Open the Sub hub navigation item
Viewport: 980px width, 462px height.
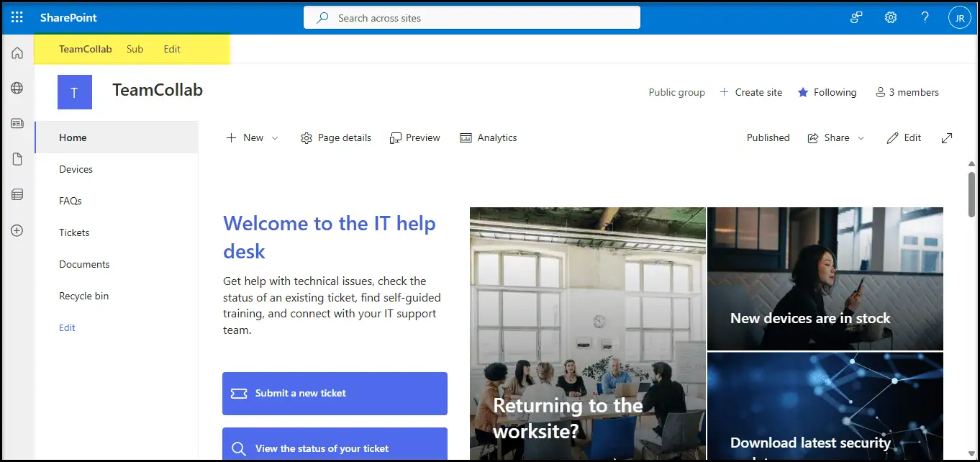[x=135, y=49]
